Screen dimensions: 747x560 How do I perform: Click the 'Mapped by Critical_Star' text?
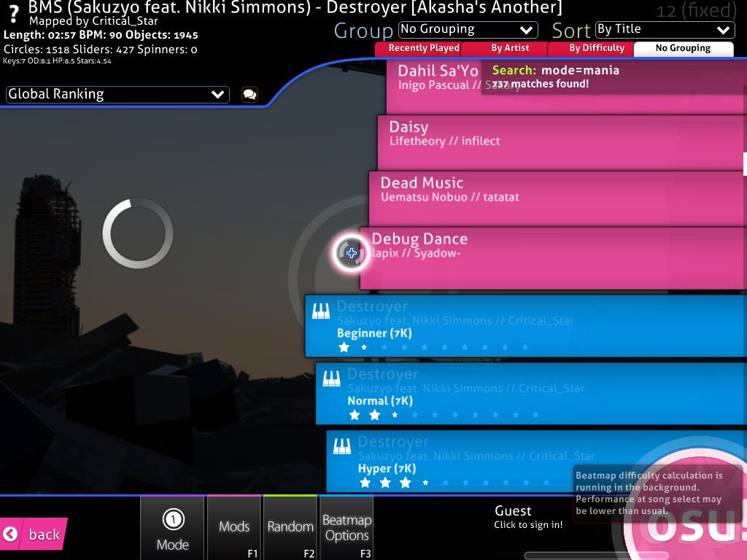93,21
